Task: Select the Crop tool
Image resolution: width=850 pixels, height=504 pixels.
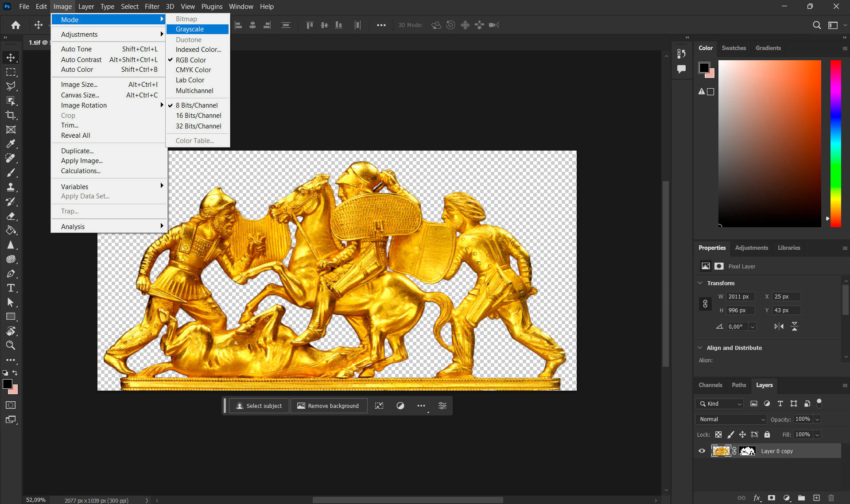Action: point(11,115)
